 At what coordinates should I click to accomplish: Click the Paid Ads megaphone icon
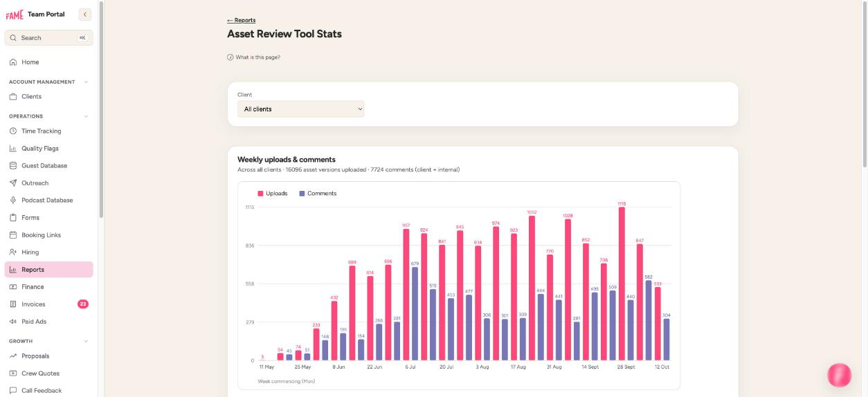pyautogui.click(x=13, y=322)
